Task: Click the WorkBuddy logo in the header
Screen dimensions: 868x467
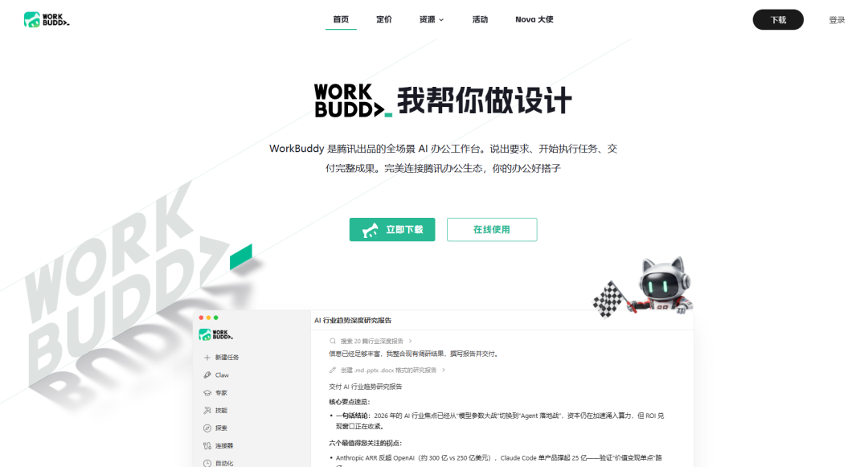Action: tap(47, 20)
